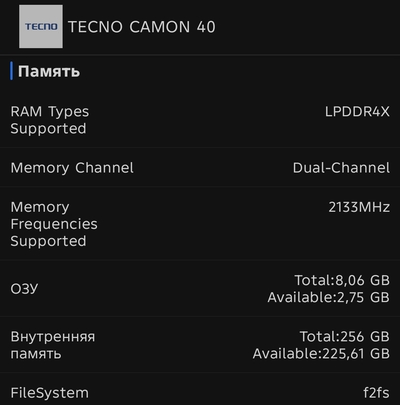Select the ОЗУ row label
400x405 pixels.
pyautogui.click(x=24, y=289)
